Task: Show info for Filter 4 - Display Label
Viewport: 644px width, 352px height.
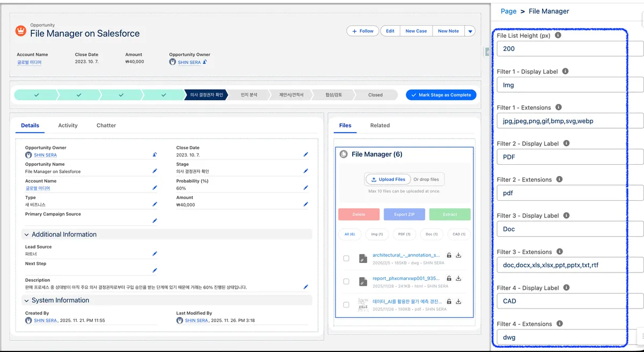Action: pos(566,288)
